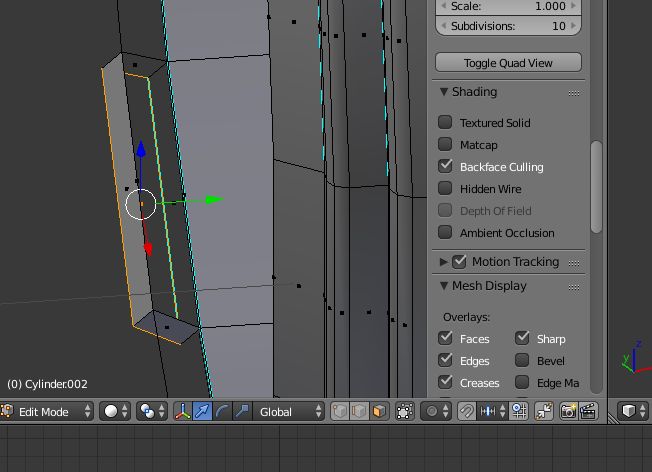Click the Motion Tracking panel grip handle
The image size is (652, 472).
[x=574, y=263]
